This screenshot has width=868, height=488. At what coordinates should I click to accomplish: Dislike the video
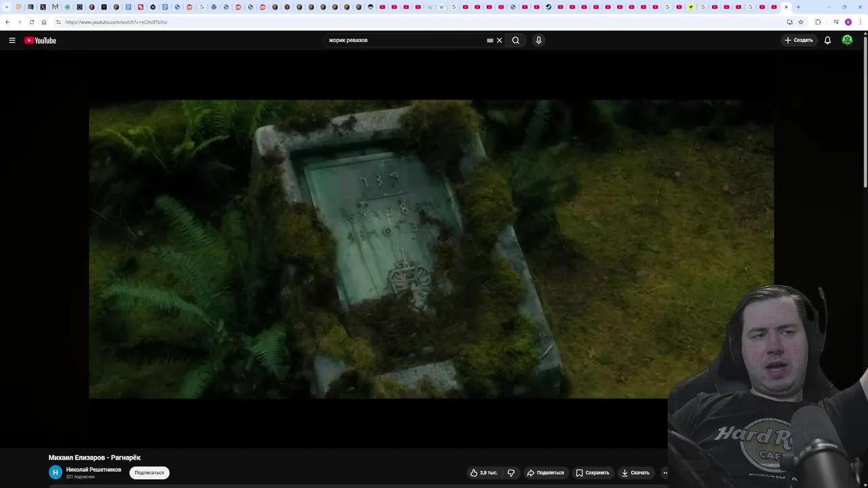(511, 472)
